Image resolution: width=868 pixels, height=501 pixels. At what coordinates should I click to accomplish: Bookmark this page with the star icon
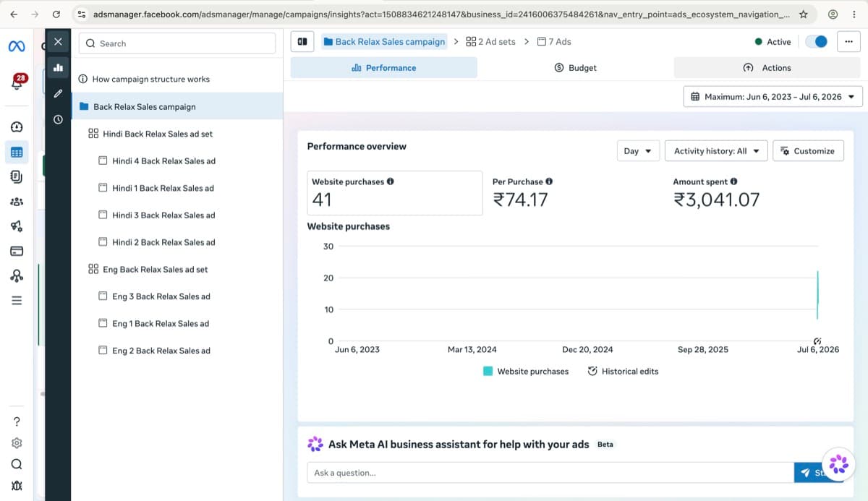(x=804, y=14)
